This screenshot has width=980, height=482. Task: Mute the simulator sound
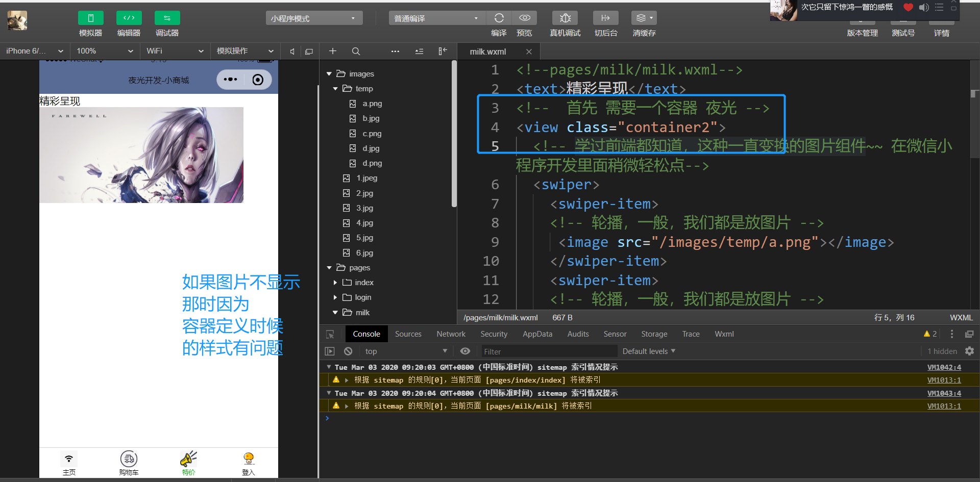point(292,52)
